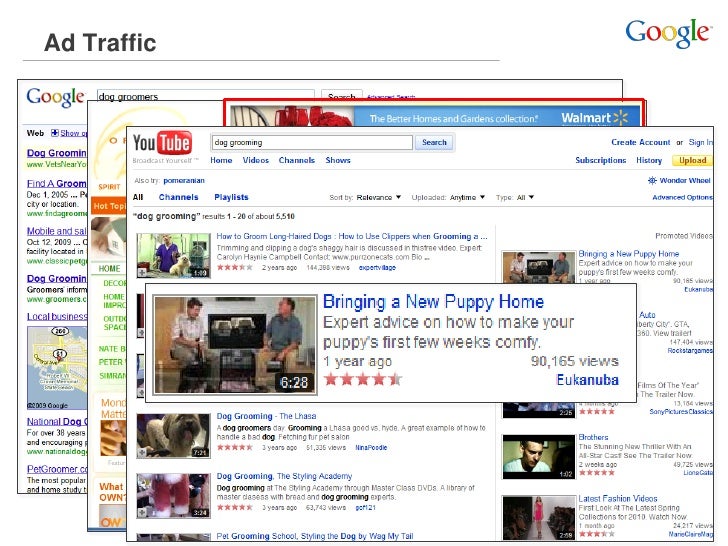Click the Rockstargames channel link
Screen dimensions: 728x546
coord(689,351)
